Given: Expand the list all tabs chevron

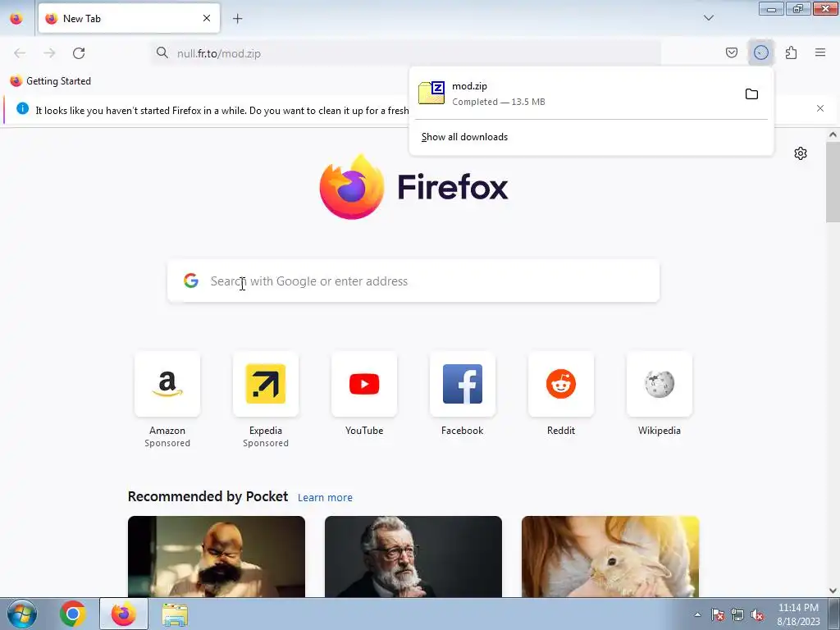Looking at the screenshot, I should [708, 18].
